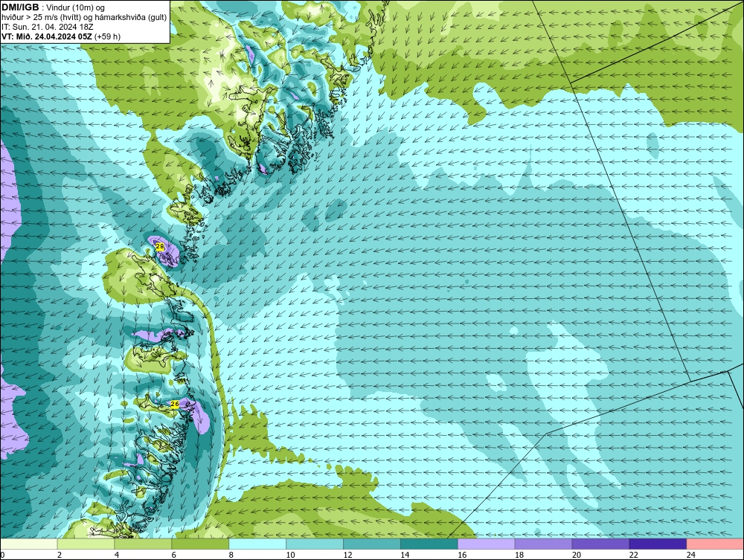744x560 pixels.
Task: Click the legend value 2
Action: 60,555
